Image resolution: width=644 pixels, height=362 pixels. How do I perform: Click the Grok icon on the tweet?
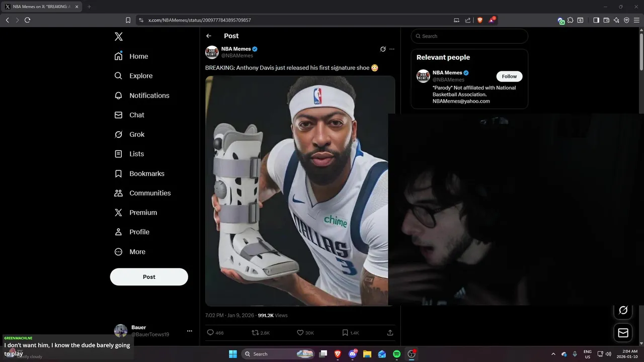383,49
